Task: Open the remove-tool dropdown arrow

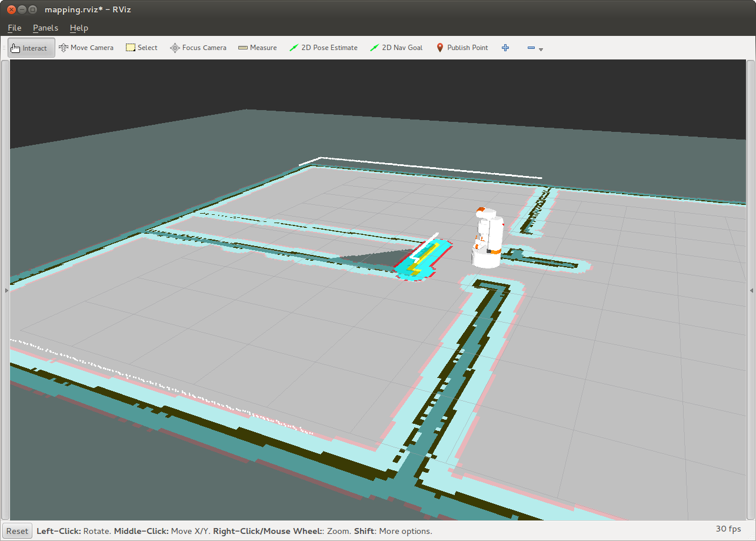Action: [x=541, y=49]
